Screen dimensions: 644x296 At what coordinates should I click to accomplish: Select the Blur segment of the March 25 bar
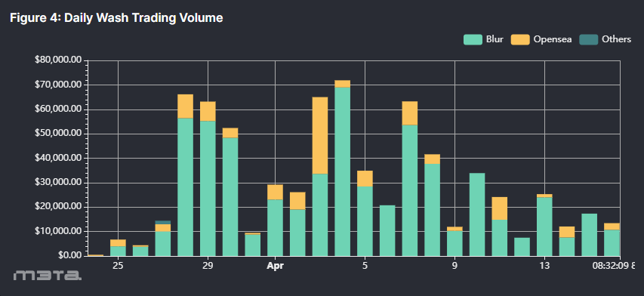pyautogui.click(x=118, y=251)
